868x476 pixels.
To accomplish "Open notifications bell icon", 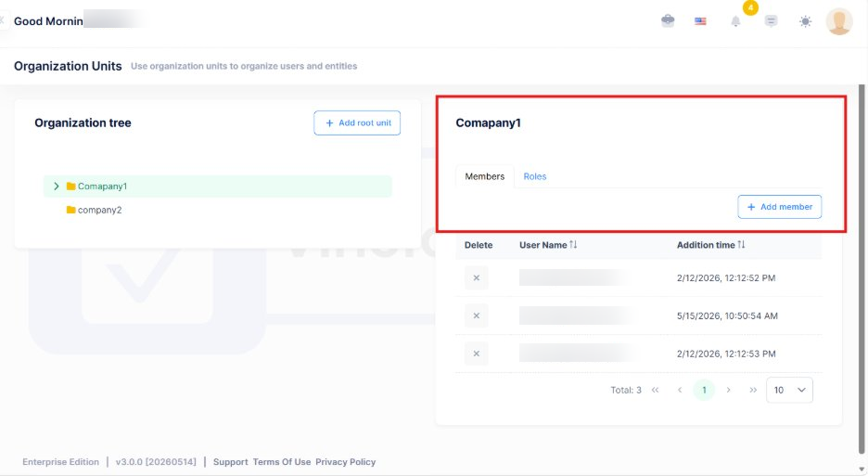I will point(735,21).
